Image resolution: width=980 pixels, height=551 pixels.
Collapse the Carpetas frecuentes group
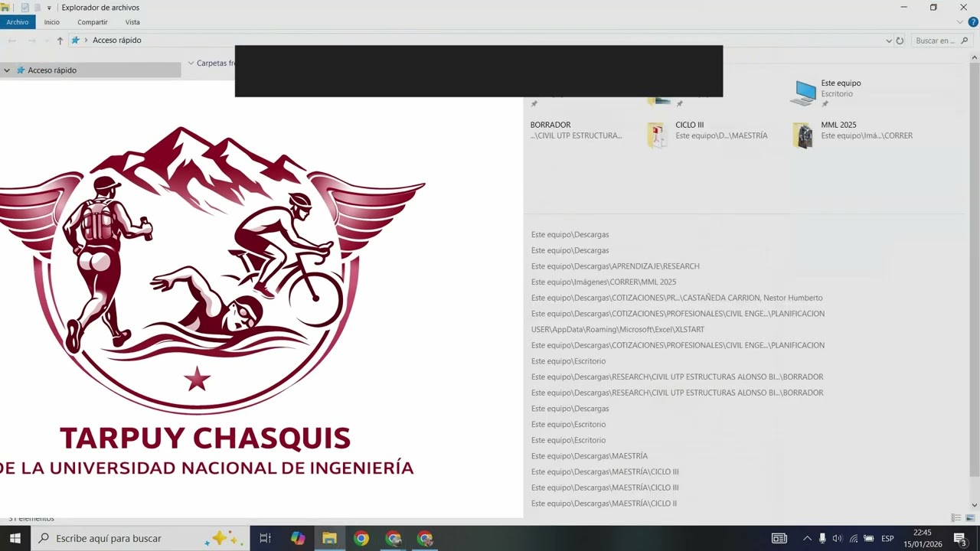[191, 63]
